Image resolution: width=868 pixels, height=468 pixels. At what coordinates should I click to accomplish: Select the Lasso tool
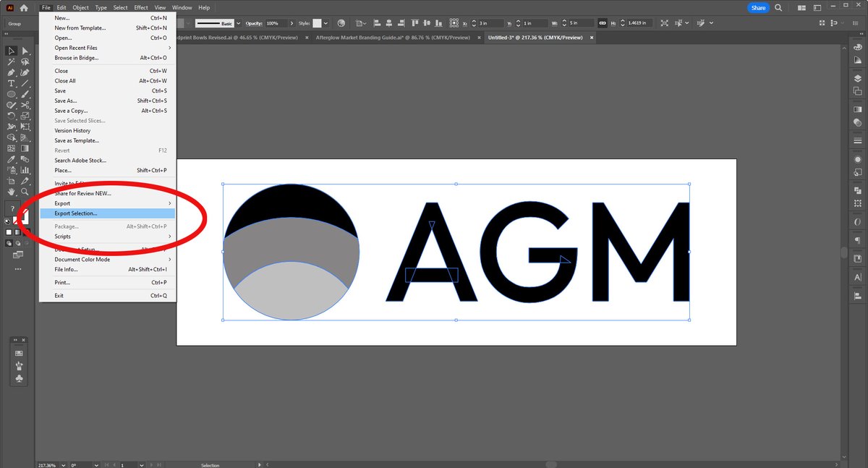coord(25,61)
